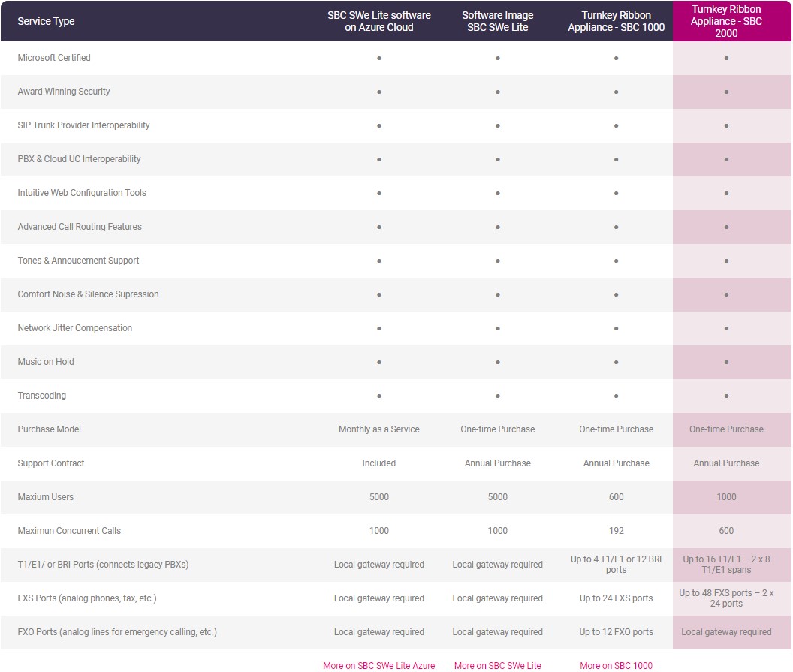This screenshot has width=793, height=672.
Task: Click Network Jitter Compensation label
Action: pyautogui.click(x=75, y=328)
